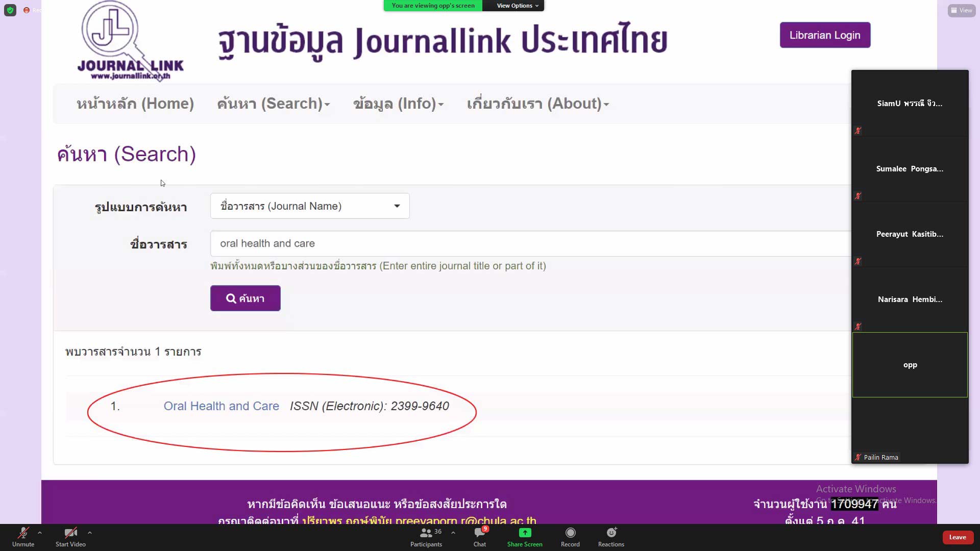Screen dimensions: 980x551
Task: Click the purple ค้นหา search button
Action: (x=245, y=298)
